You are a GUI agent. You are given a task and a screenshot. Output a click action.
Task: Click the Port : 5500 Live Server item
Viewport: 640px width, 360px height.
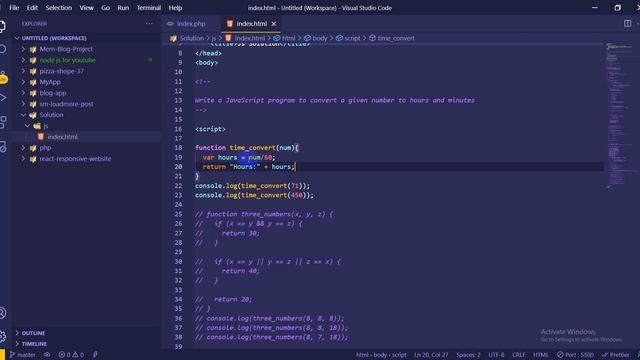tap(575, 355)
